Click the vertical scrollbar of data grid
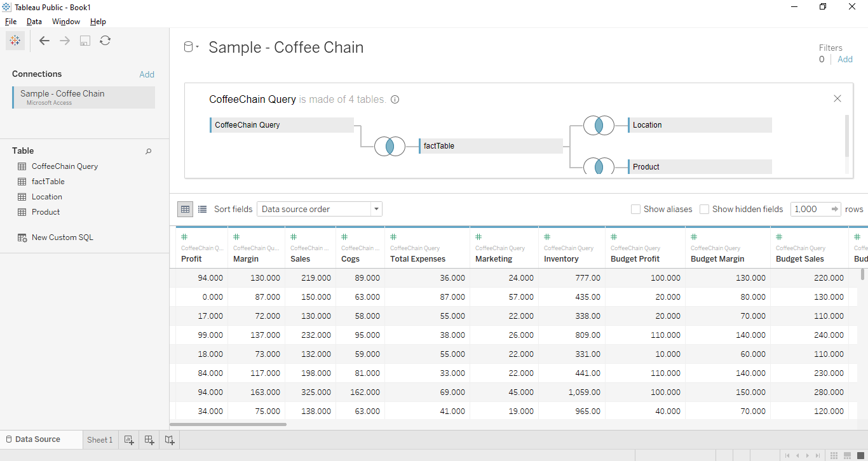The height and width of the screenshot is (461, 868). pos(862,274)
